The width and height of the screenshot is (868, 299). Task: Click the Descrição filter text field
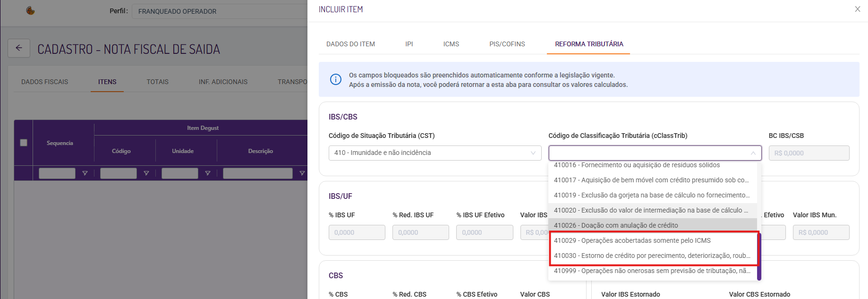257,173
